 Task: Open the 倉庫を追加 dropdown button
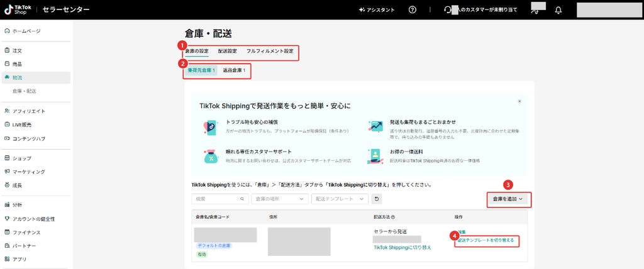point(508,199)
